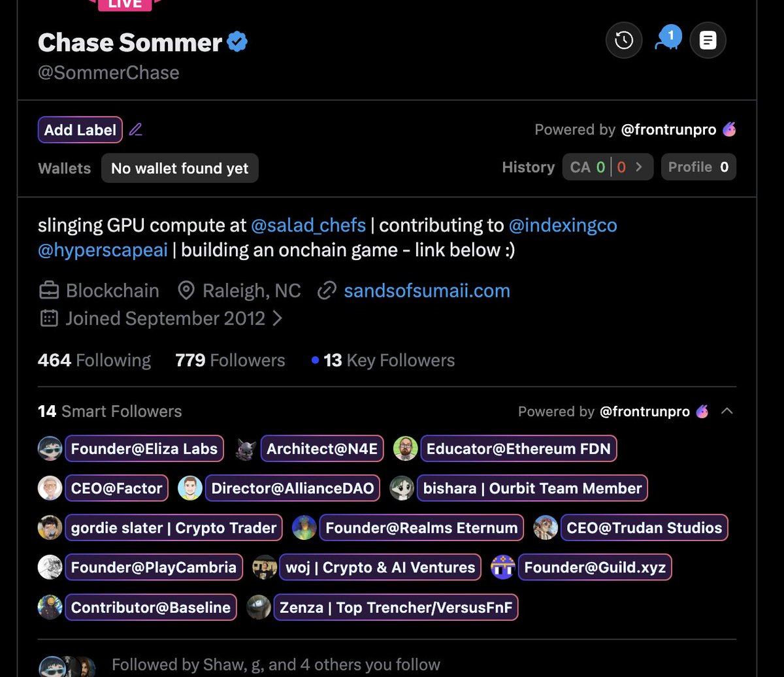Edit label with the purple pencil icon

coord(135,129)
